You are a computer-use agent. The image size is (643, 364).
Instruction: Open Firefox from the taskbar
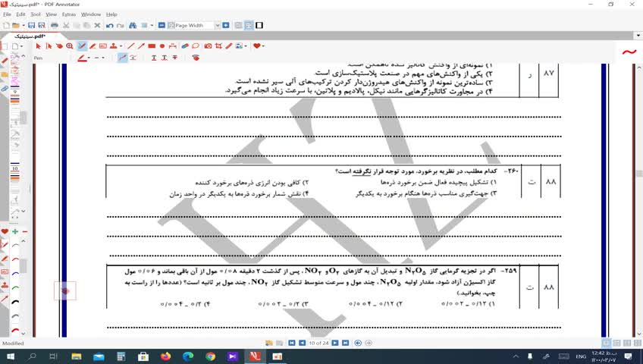(x=165, y=356)
